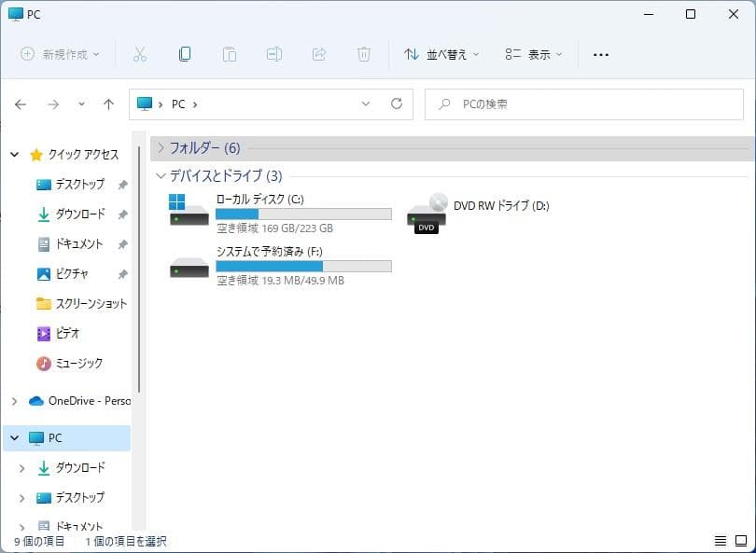Go up one level with the up arrow

pyautogui.click(x=108, y=104)
